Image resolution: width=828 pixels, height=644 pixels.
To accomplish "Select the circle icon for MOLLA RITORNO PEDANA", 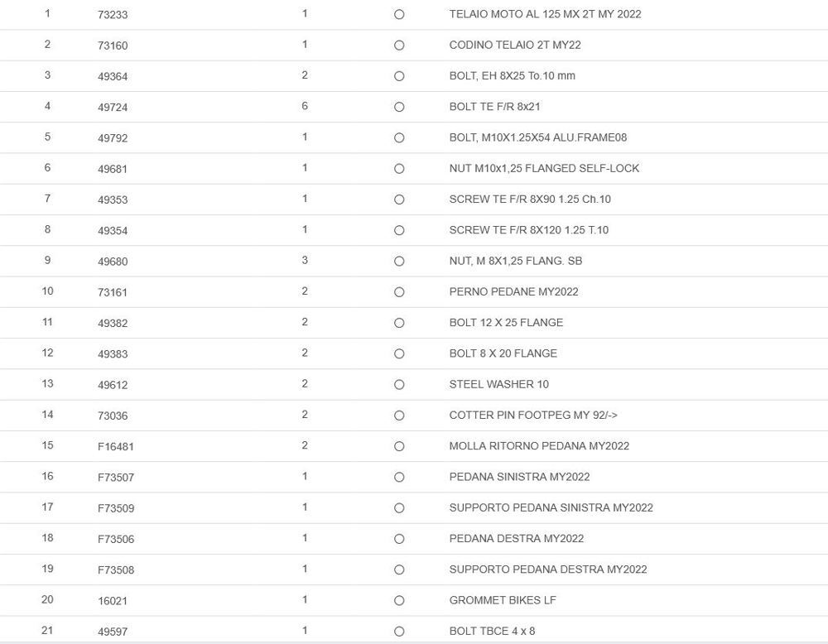I will point(399,446).
